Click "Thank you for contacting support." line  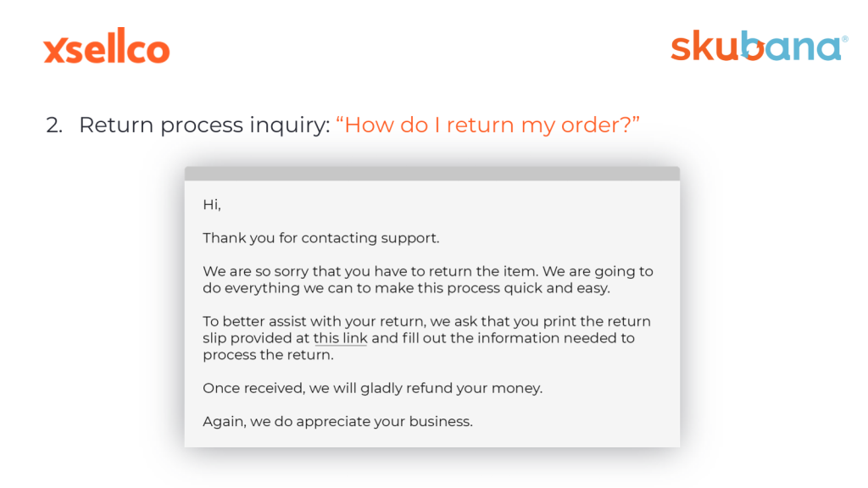(321, 238)
